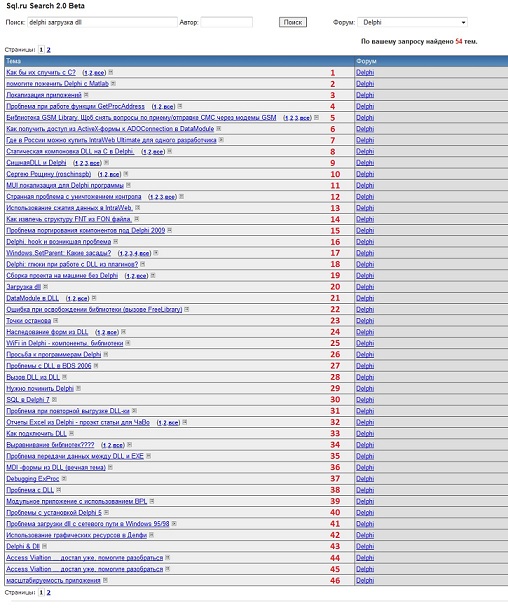Click the icon after the 'Windows.SetParent' topic

(x=156, y=253)
